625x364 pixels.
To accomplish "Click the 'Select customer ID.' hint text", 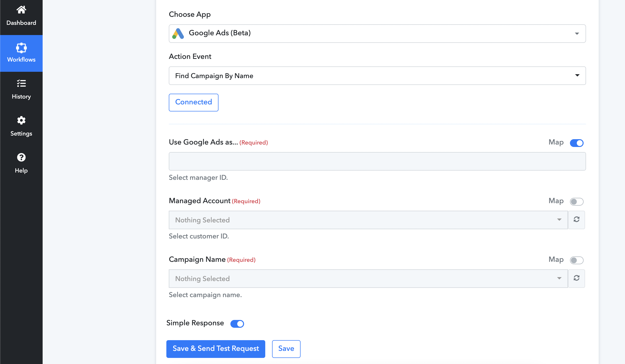I will 199,236.
